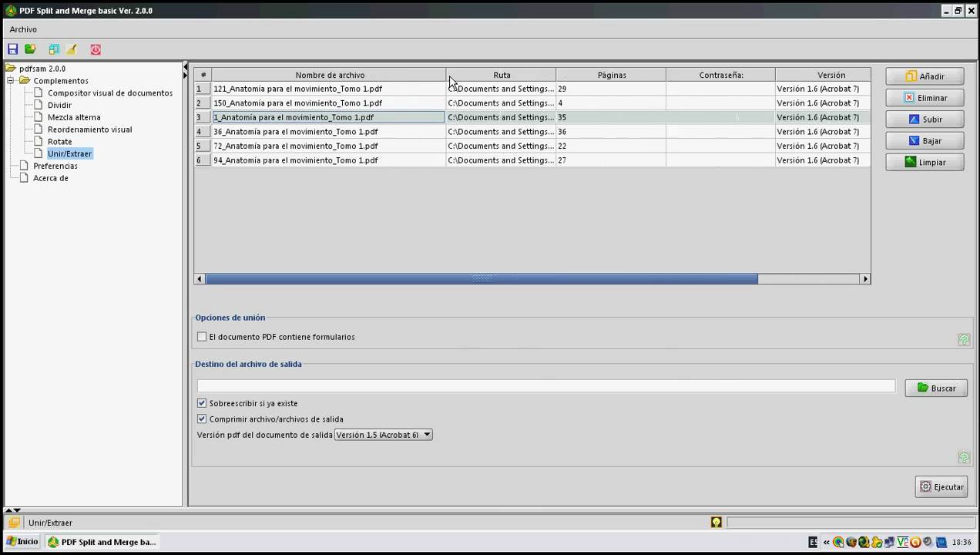Select Unir/Extraer in the tree
The image size is (980, 555).
point(69,153)
